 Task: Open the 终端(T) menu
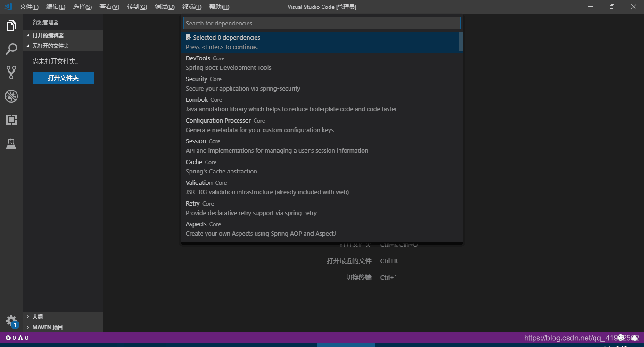(x=192, y=7)
